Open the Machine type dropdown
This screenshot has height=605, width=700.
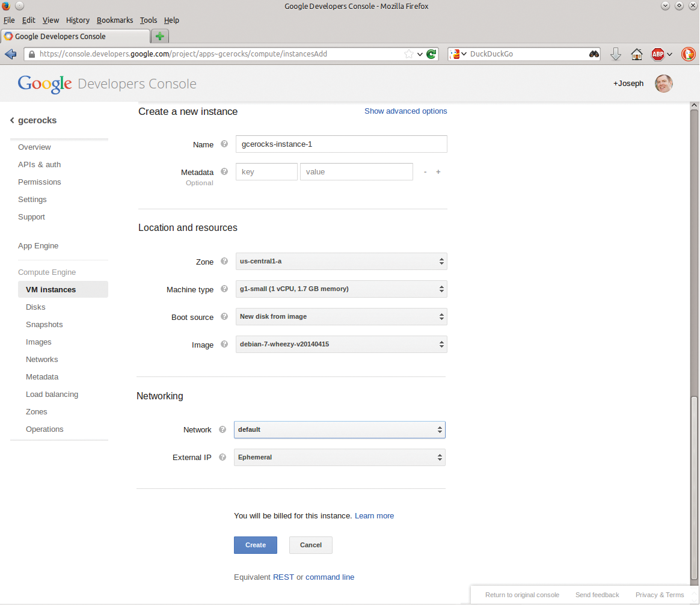coord(341,289)
